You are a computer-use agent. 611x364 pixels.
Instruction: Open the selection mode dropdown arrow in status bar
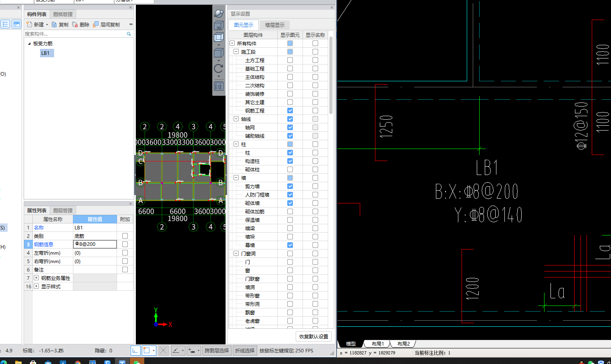pyautogui.click(x=153, y=350)
